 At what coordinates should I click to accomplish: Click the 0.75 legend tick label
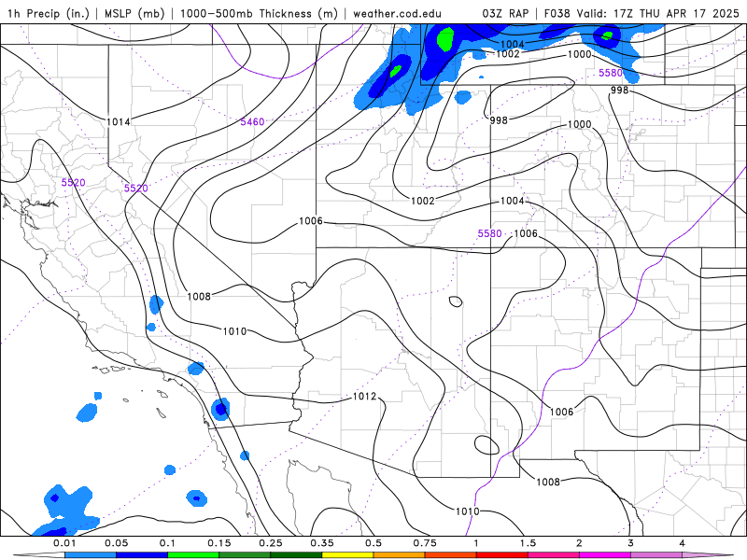click(x=425, y=543)
